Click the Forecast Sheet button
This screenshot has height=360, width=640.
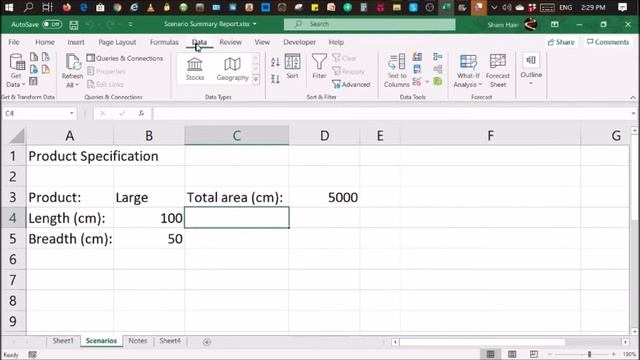click(x=498, y=71)
